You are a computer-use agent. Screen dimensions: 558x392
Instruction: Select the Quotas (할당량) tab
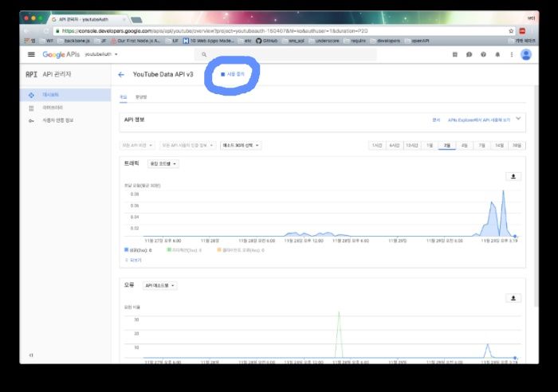click(141, 97)
